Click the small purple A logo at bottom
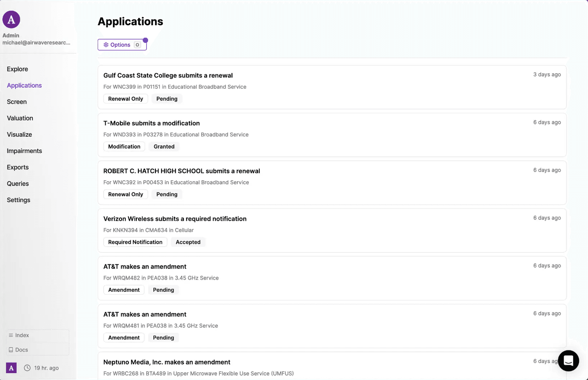The image size is (588, 380). [x=11, y=368]
